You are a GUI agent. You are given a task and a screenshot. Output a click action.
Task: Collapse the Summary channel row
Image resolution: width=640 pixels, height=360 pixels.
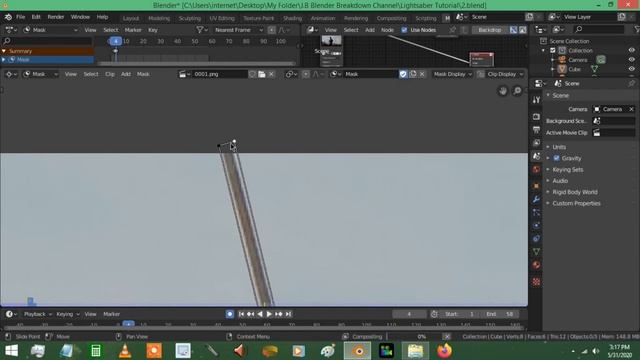(x=4, y=51)
